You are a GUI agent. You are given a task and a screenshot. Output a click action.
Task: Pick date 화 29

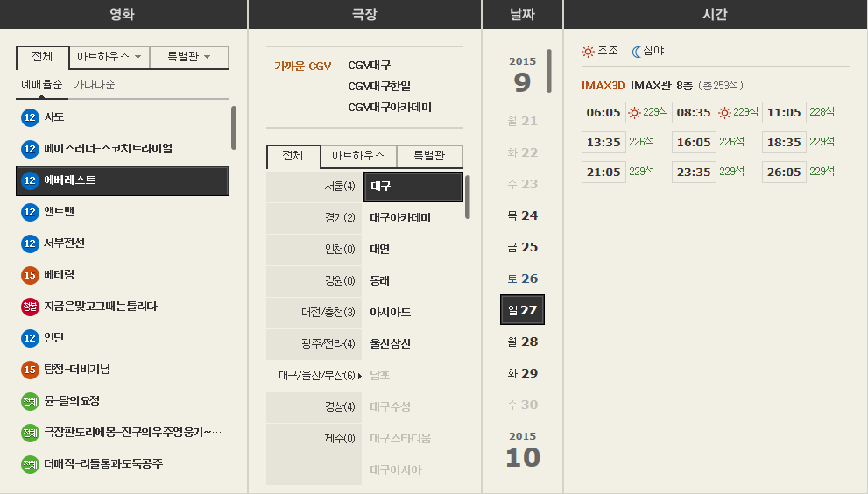(523, 374)
